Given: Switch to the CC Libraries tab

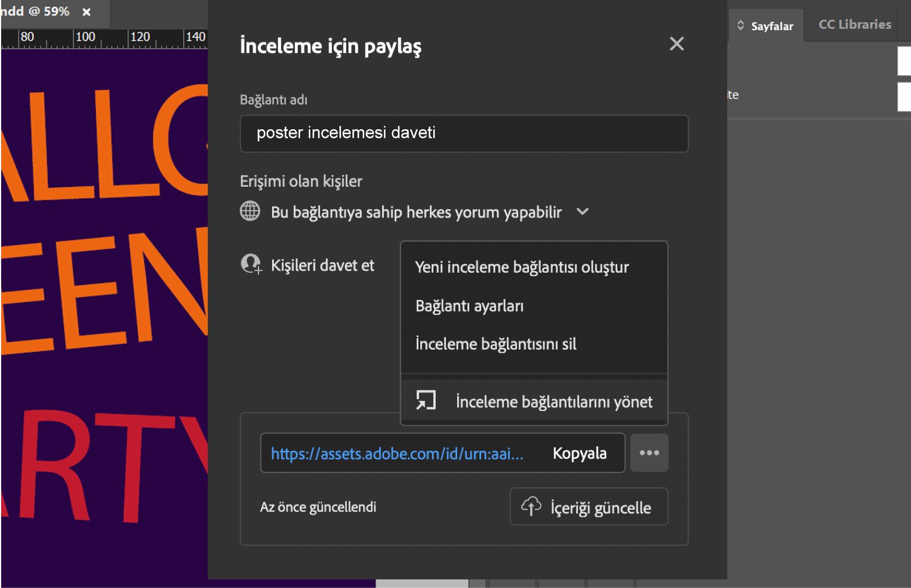Looking at the screenshot, I should [x=855, y=24].
